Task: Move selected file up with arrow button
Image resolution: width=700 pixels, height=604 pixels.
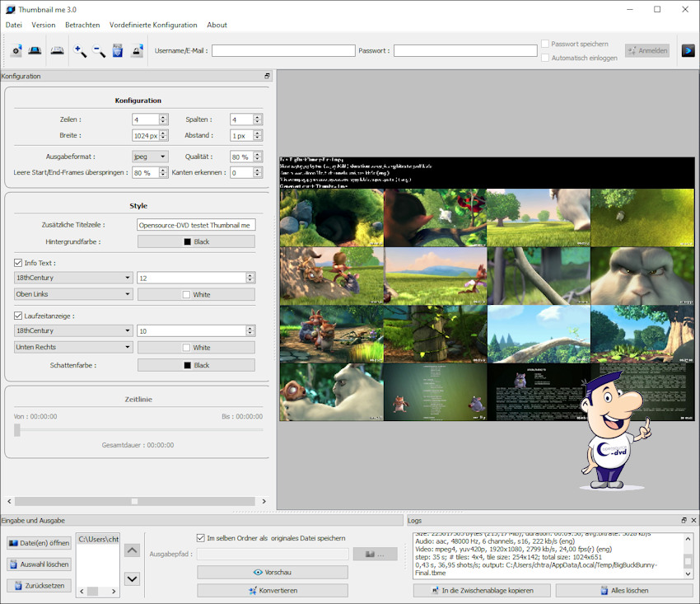Action: pyautogui.click(x=132, y=550)
